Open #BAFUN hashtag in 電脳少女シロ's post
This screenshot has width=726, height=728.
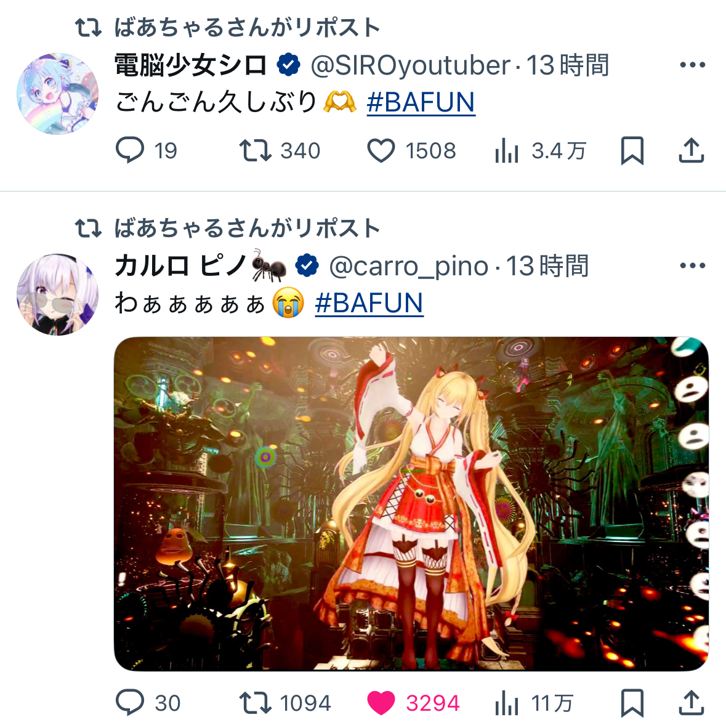(x=421, y=102)
